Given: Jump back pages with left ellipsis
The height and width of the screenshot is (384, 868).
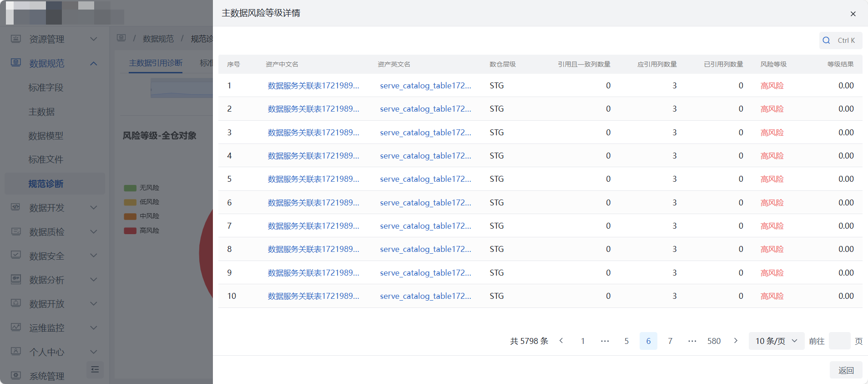Looking at the screenshot, I should point(605,341).
